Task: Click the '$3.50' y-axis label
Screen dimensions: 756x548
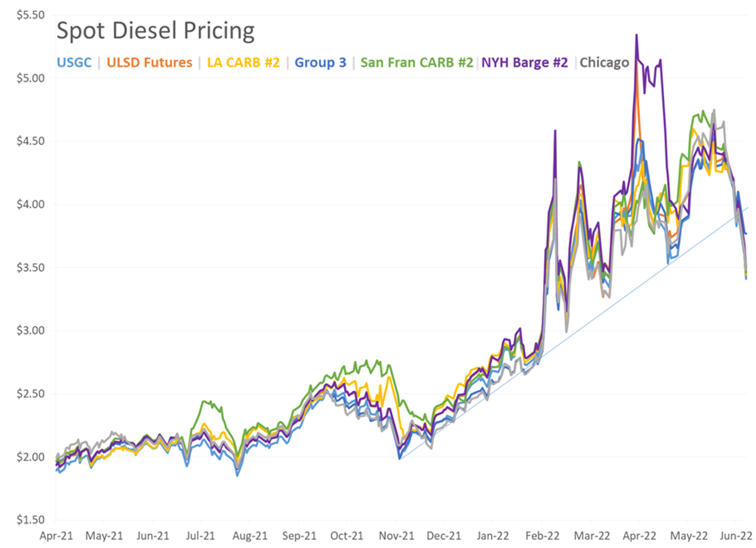Action: coord(31,267)
